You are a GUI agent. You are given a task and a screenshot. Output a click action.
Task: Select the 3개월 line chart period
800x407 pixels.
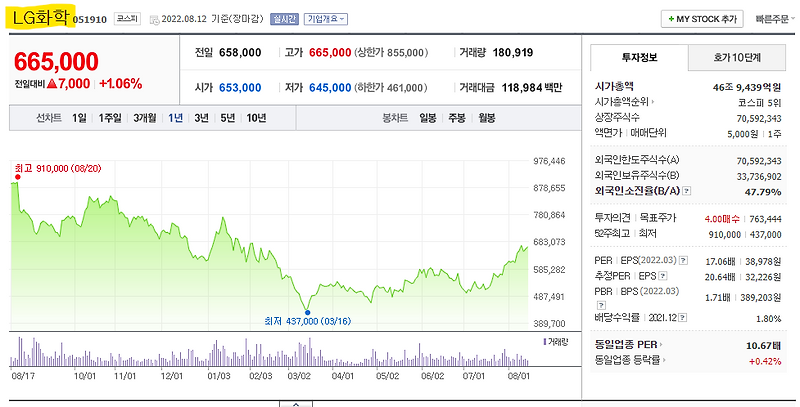145,118
